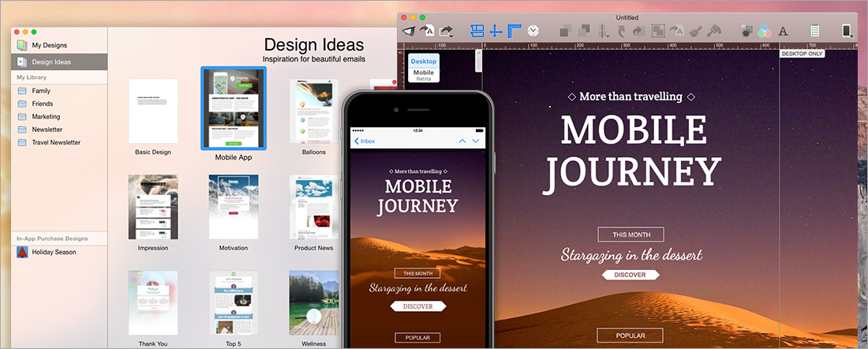The image size is (868, 349).
Task: Open the texture effects starburst icon
Action: click(746, 31)
